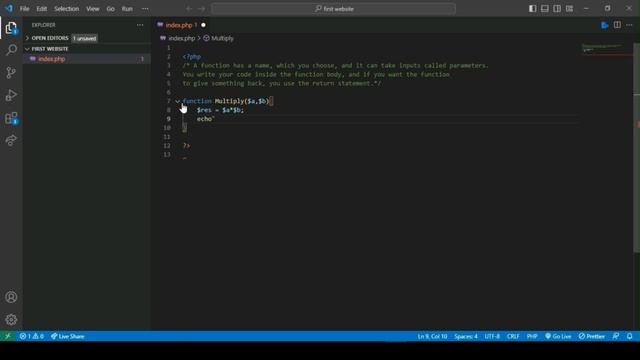Open the File menu

point(24,9)
